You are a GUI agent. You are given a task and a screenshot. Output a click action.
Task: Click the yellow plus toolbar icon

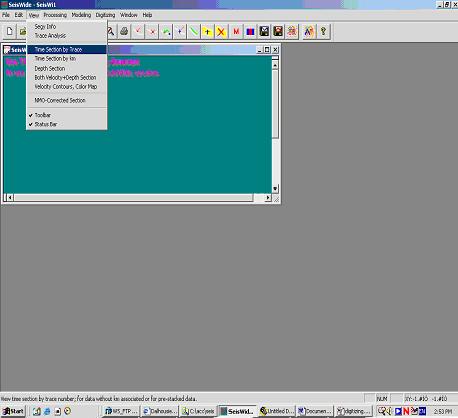click(207, 32)
